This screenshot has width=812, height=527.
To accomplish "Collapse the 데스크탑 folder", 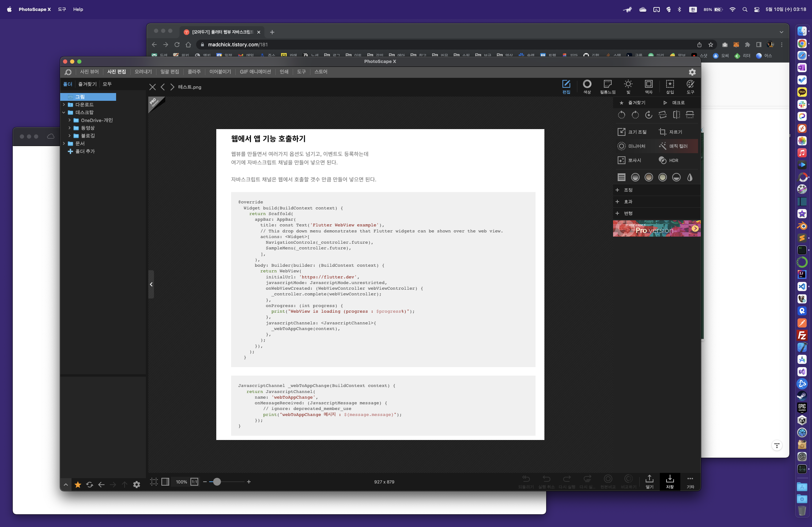I will (x=64, y=112).
